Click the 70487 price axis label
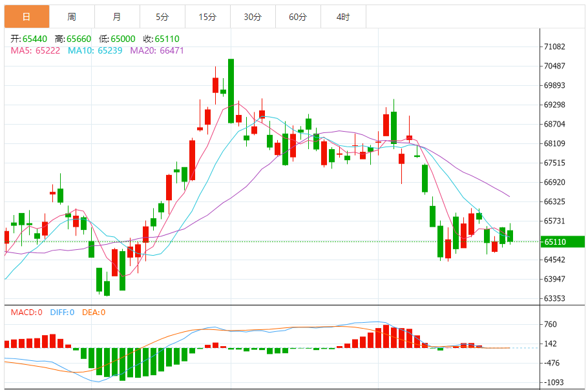Screen dimensions: 588x390 (554, 66)
